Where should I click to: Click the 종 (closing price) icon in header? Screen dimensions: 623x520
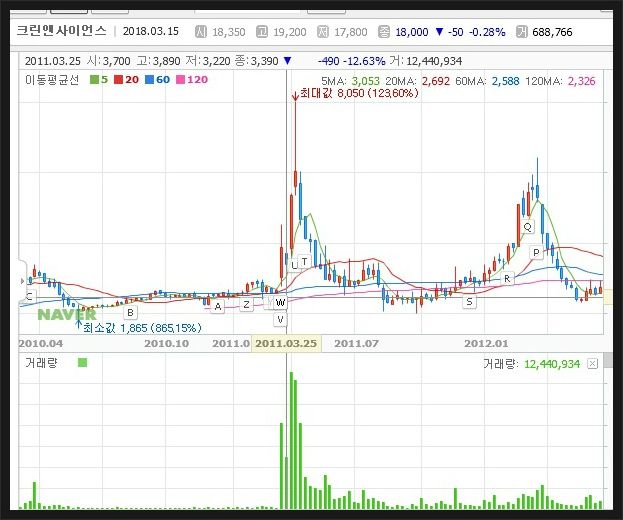[x=384, y=32]
